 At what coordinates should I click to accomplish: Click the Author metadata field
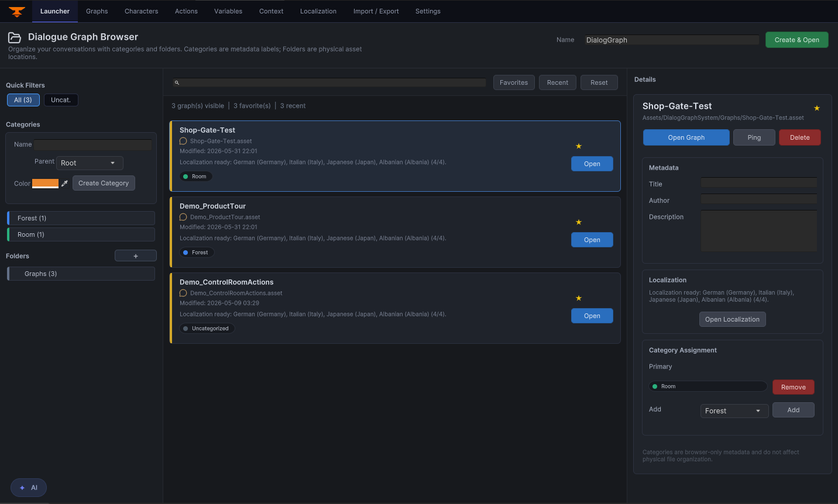[759, 200]
